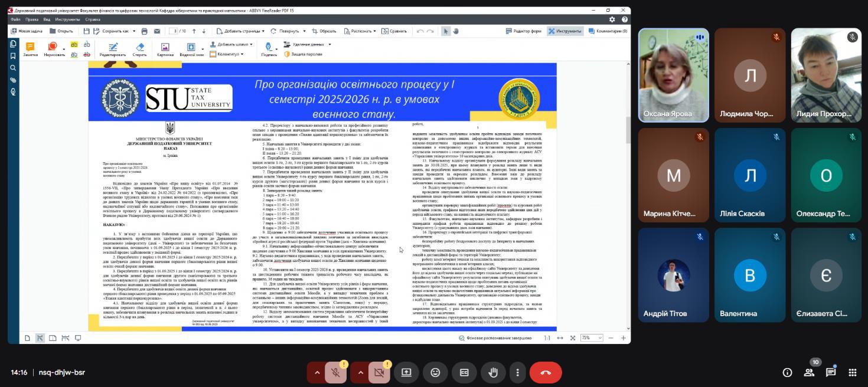This screenshot has height=387, width=868.
Task: Click the Стереть eraser tool
Action: 139,49
